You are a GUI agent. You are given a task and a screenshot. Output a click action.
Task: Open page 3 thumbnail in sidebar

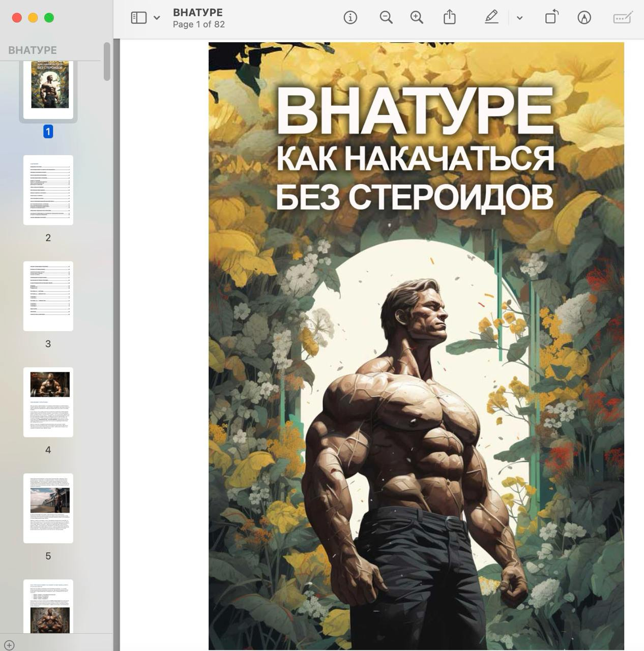pos(48,296)
